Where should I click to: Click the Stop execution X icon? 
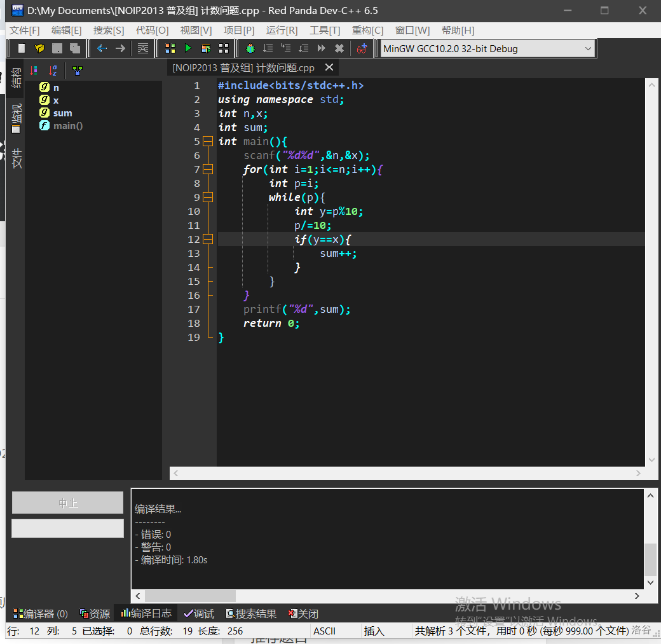(339, 48)
